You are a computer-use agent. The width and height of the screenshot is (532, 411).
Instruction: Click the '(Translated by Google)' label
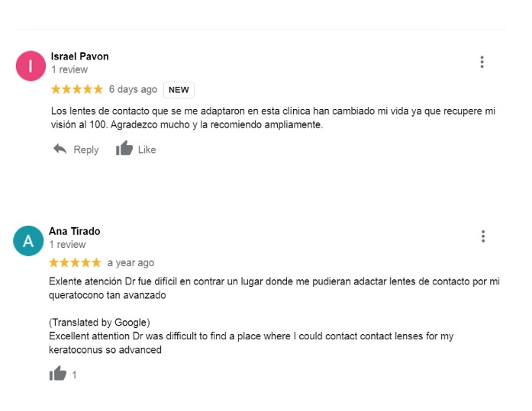point(99,323)
